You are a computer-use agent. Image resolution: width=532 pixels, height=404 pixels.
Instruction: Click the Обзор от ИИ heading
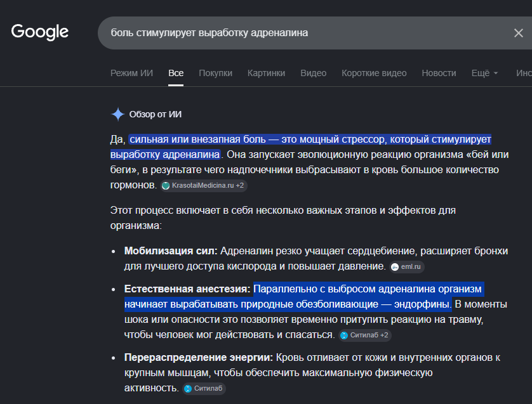[156, 114]
